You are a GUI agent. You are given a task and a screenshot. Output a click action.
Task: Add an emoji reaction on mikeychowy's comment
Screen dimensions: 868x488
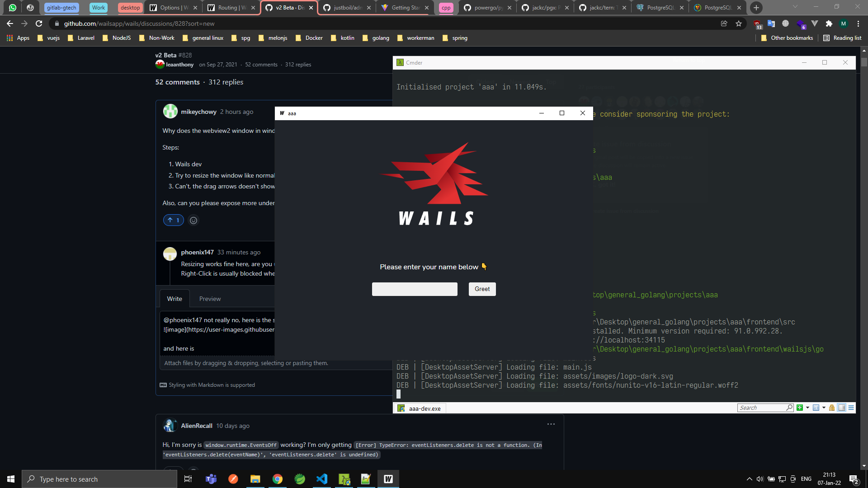[193, 220]
